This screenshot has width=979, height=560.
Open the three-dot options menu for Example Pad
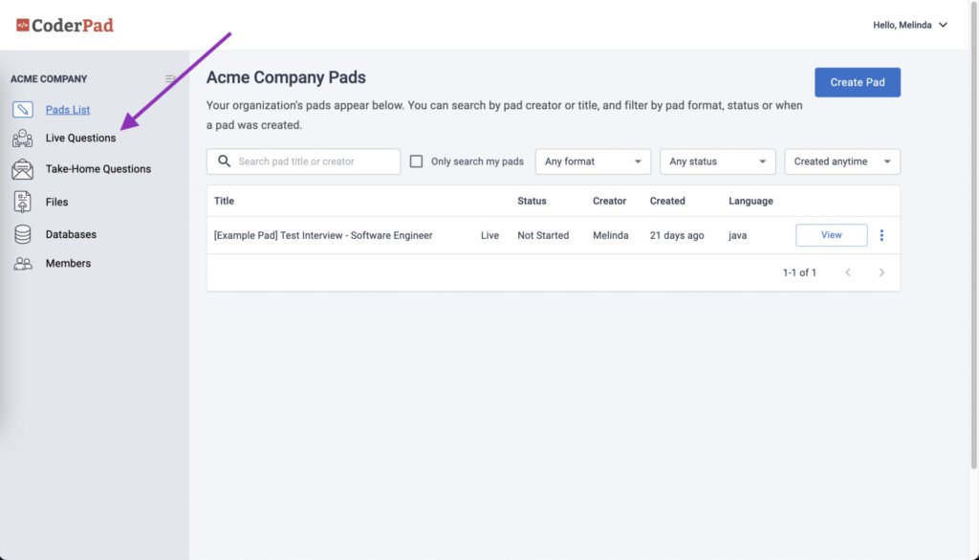pyautogui.click(x=881, y=235)
